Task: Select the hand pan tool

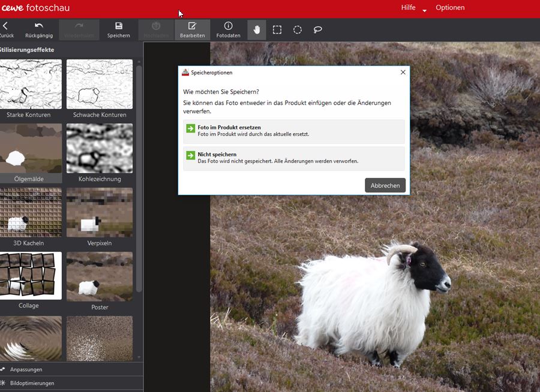Action: tap(257, 30)
